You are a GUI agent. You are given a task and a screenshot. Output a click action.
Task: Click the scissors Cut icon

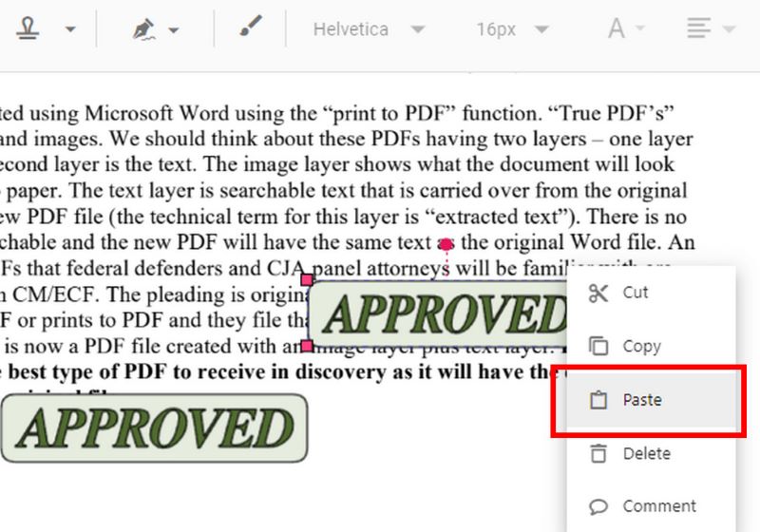(x=598, y=294)
